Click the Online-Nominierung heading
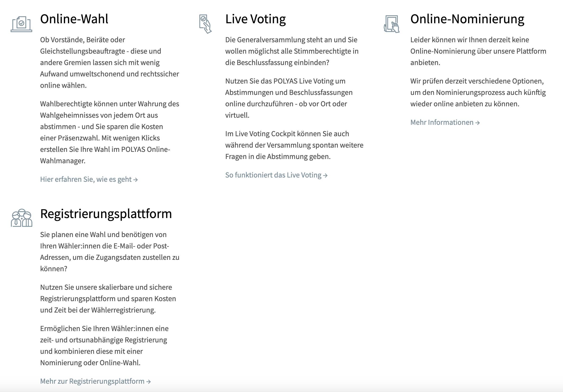Image resolution: width=563 pixels, height=392 pixels. pyautogui.click(x=467, y=19)
